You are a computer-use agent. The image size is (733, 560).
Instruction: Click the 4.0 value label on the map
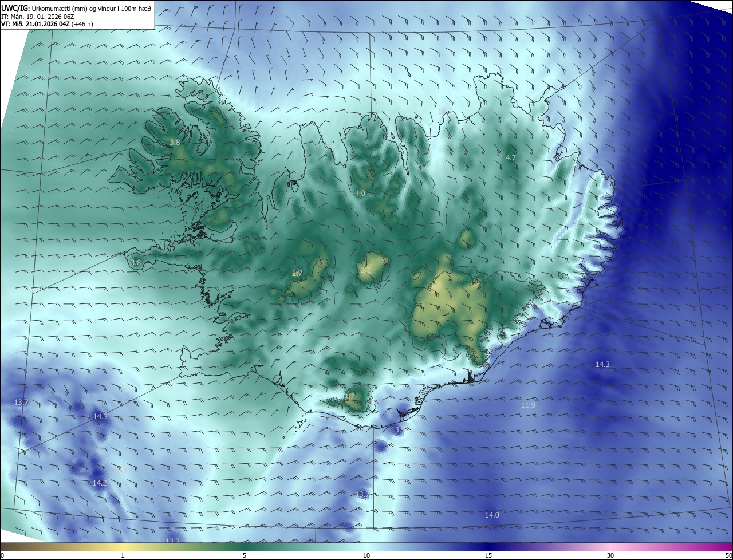point(360,194)
